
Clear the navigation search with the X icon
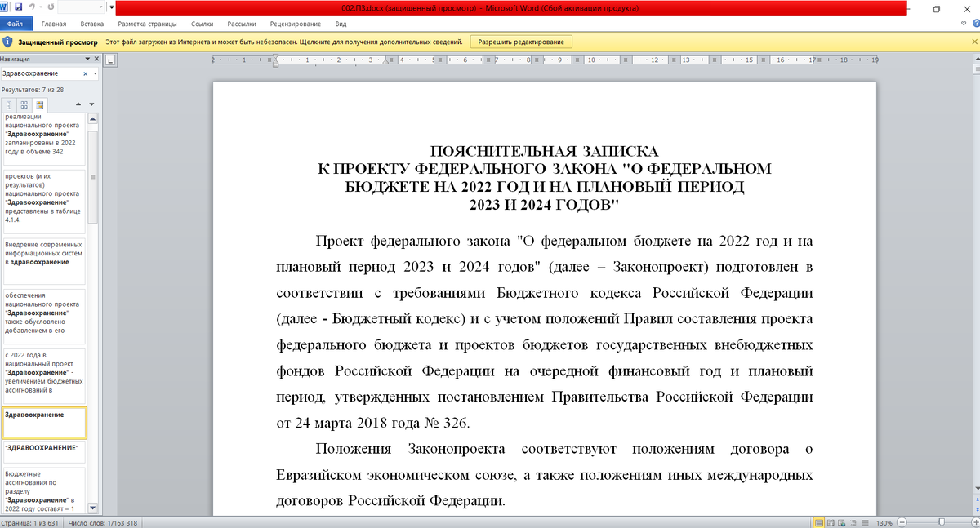[x=87, y=73]
